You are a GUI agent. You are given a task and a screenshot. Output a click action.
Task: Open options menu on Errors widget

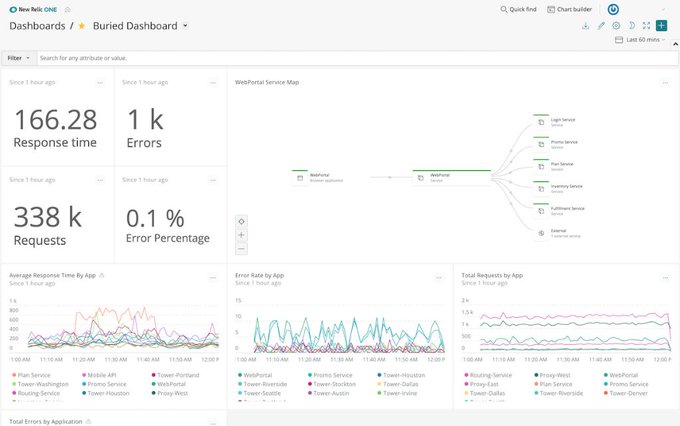(213, 82)
